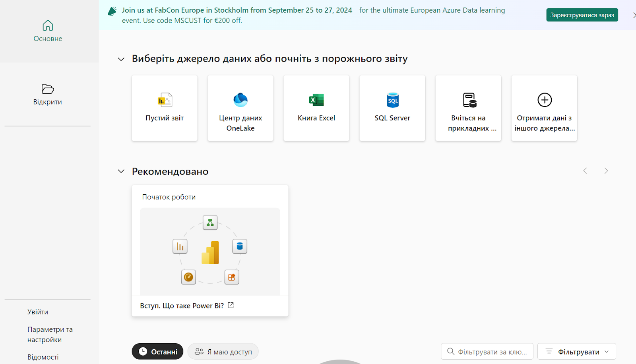The width and height of the screenshot is (636, 364).
Task: Open the Увійти menu item
Action: 38,312
